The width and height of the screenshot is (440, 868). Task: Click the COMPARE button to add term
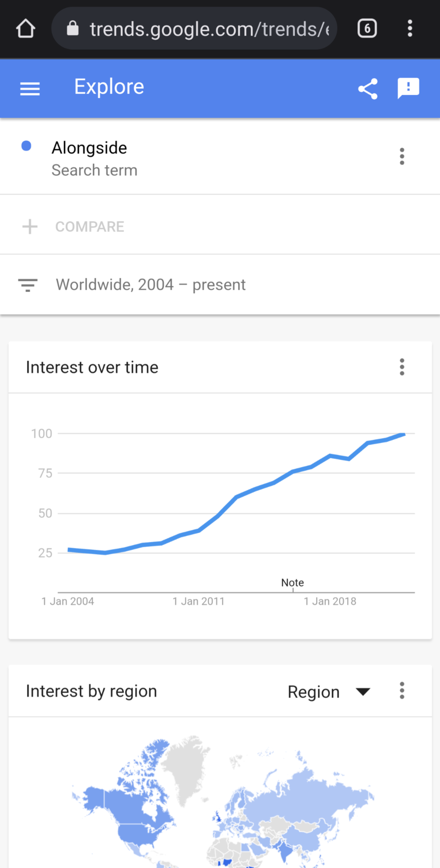pos(90,227)
